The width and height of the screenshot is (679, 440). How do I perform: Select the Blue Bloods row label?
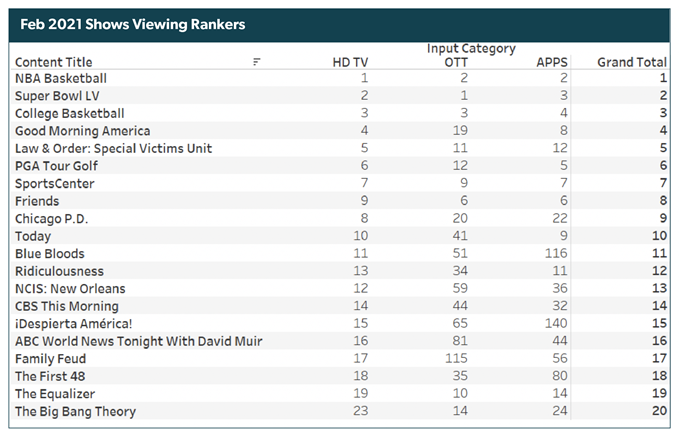(50, 253)
